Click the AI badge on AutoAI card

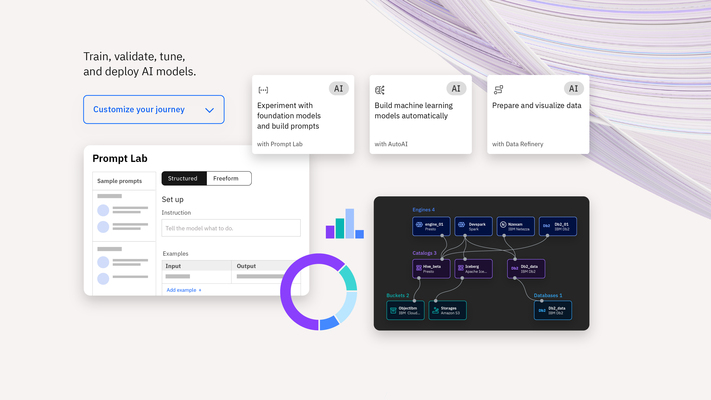pos(456,88)
